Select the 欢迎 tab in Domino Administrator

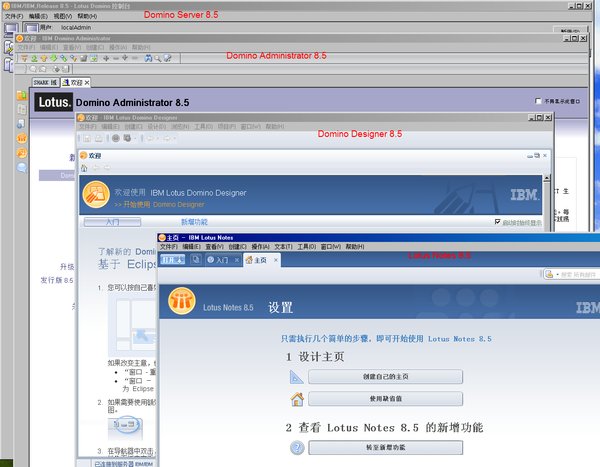[x=76, y=83]
